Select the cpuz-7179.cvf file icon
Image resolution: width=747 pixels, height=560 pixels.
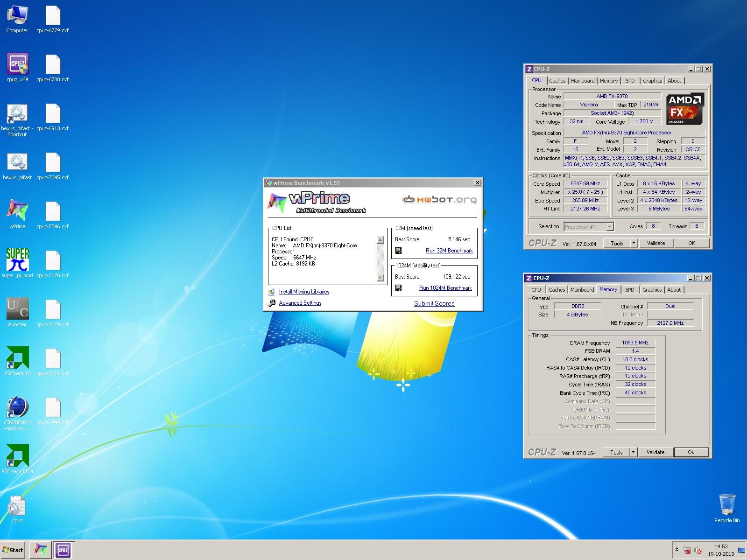53,313
